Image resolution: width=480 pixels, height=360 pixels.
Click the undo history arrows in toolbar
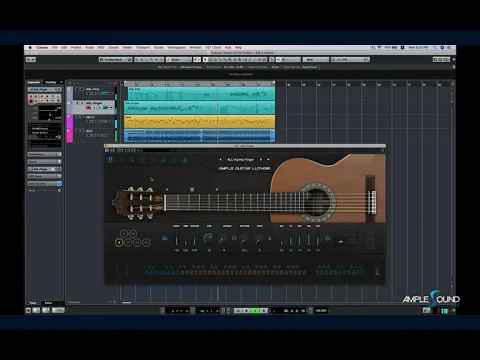click(x=31, y=60)
